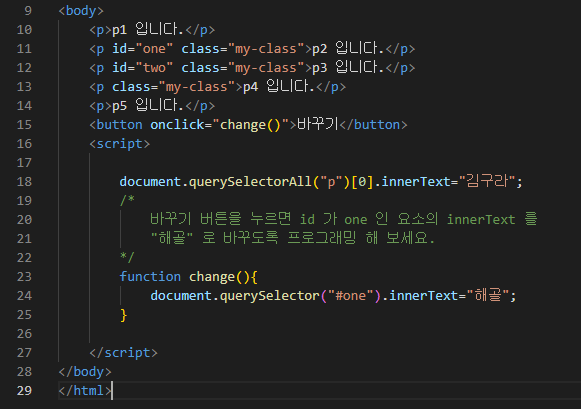This screenshot has width=581, height=409.
Task: Click the onclick attribute on line 15
Action: coord(177,124)
